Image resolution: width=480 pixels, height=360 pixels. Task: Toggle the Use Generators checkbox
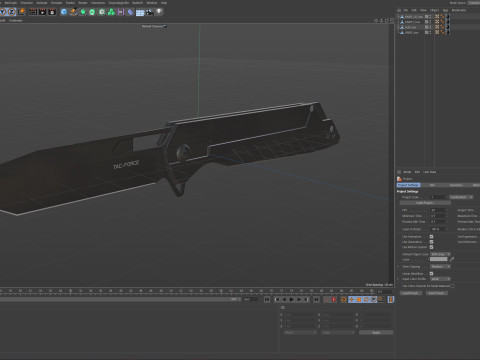(431, 242)
